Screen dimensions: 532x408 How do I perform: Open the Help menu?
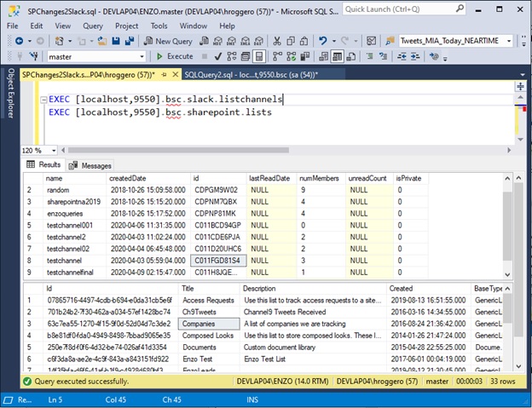(x=227, y=26)
